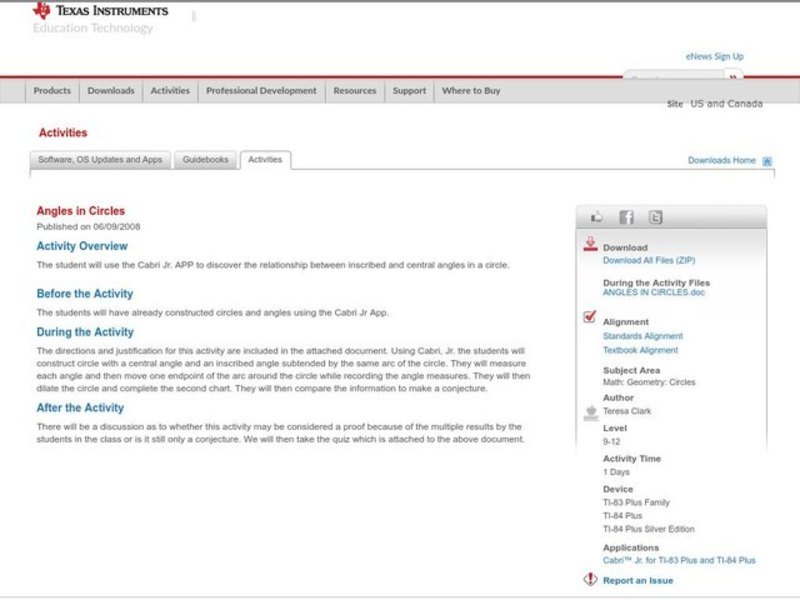
Task: Click the thumbs-up like icon
Action: [x=597, y=217]
